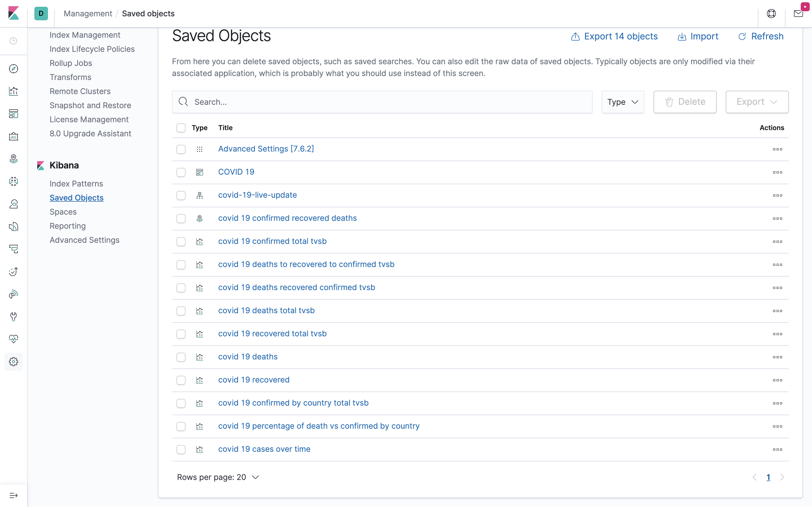This screenshot has height=507, width=812.
Task: Open Discover from the compass sidebar icon
Action: [14, 69]
